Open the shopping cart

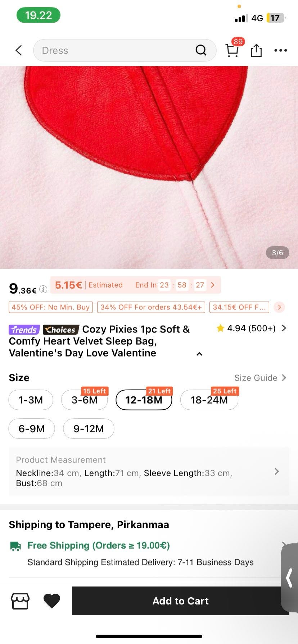(x=232, y=51)
